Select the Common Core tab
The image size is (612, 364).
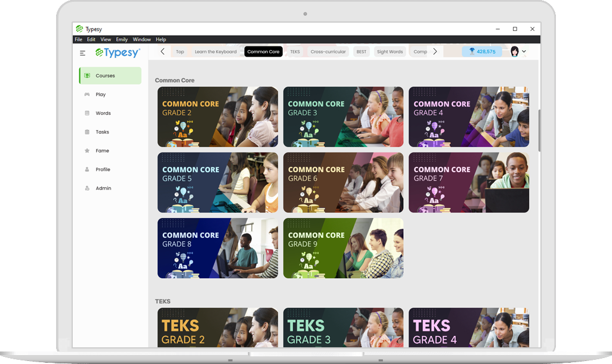click(264, 51)
